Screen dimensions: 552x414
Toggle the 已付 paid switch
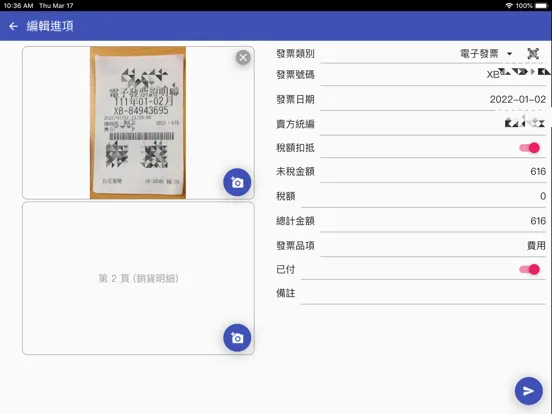point(529,270)
